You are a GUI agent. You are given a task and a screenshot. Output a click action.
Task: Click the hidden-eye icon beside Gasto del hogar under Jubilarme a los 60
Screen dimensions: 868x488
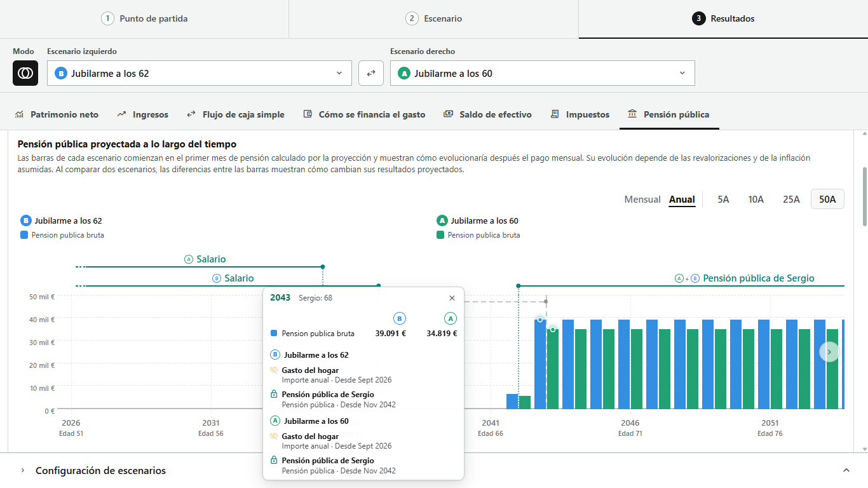click(x=275, y=436)
